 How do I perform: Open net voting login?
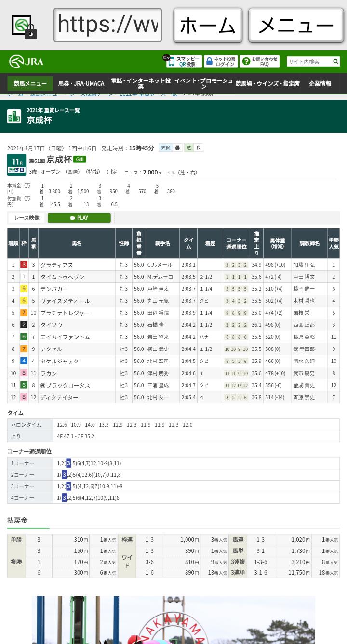point(221,61)
